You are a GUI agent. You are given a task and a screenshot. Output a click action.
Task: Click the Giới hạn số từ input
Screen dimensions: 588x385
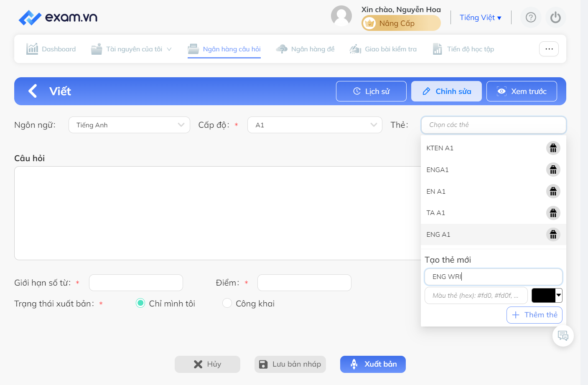pos(136,283)
